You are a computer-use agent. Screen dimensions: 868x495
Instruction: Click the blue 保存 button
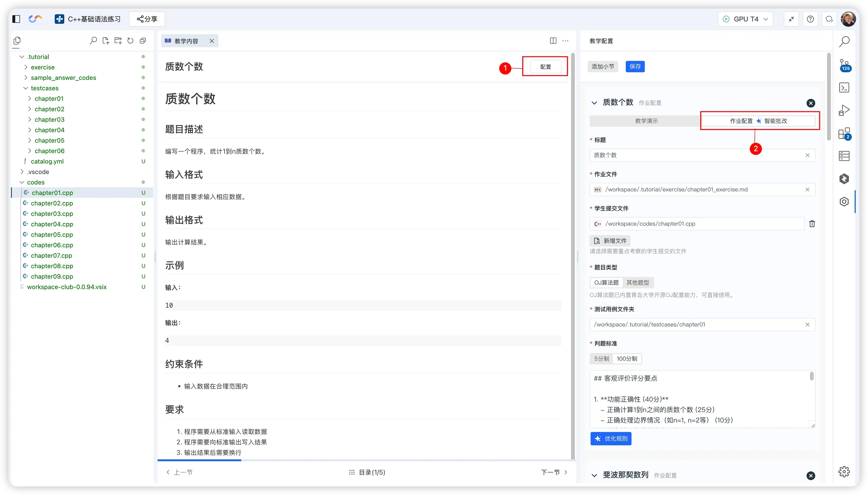click(x=635, y=67)
